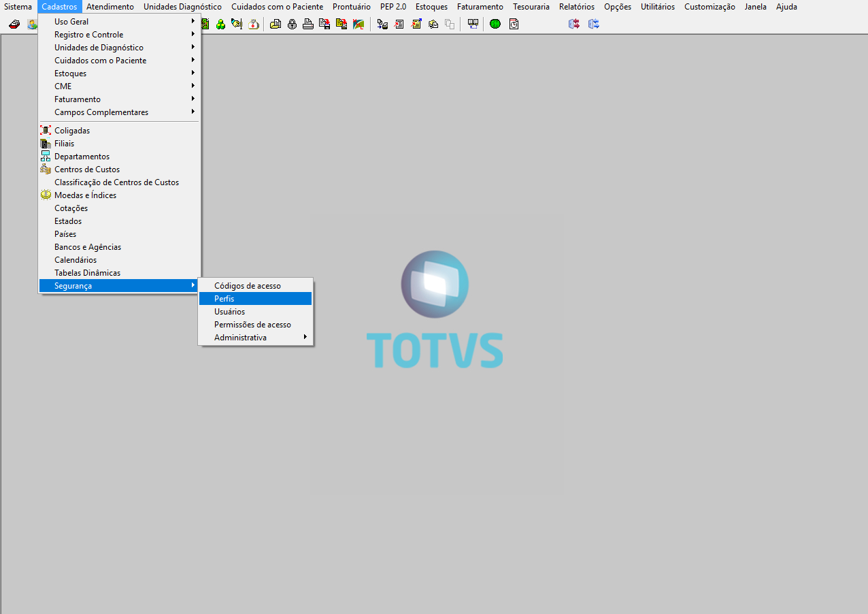Expand Unidades de Diagnóstico submenu in Cadastros
Viewport: 868px width, 614px height.
pyautogui.click(x=119, y=48)
